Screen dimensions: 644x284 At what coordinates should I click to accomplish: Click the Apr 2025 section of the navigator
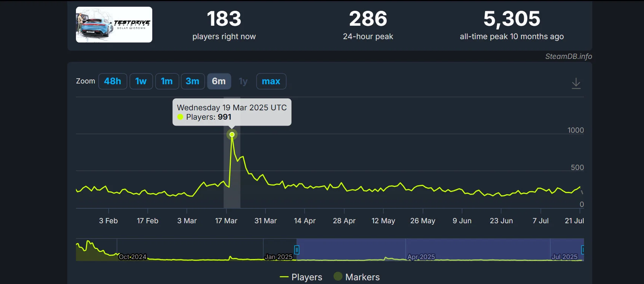pyautogui.click(x=421, y=257)
